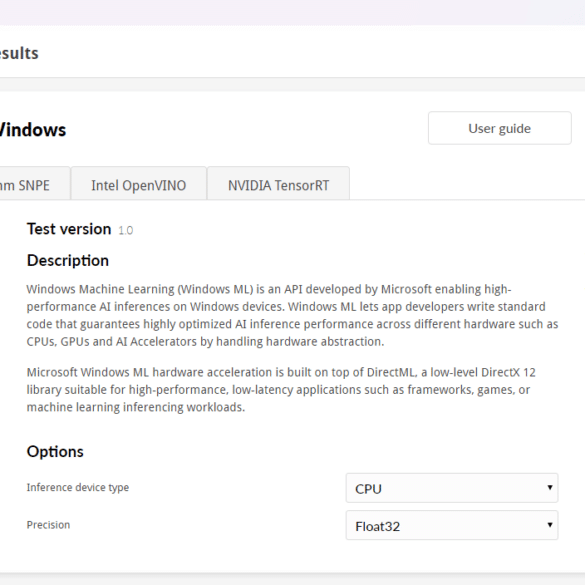Screen dimensions: 585x585
Task: Click the Windows ML description paragraph
Action: click(x=292, y=315)
